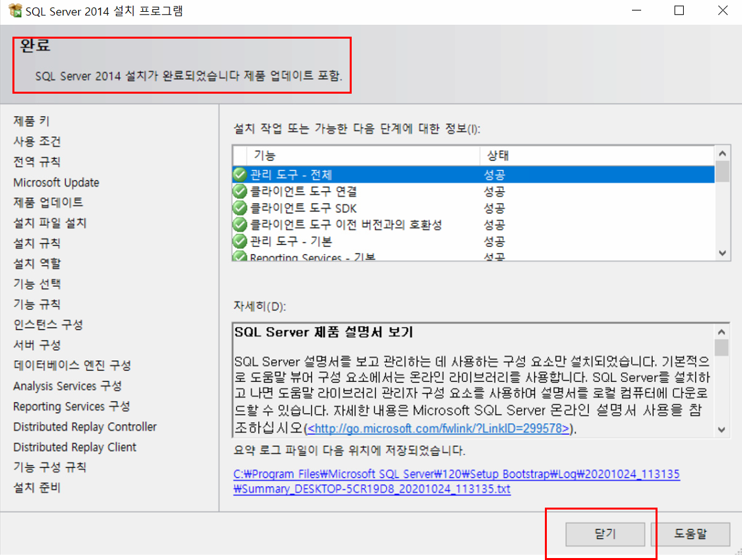This screenshot has height=560, width=742.
Task: Click the SQL Server 제품 설명서 보기 heading
Action: pyautogui.click(x=324, y=332)
